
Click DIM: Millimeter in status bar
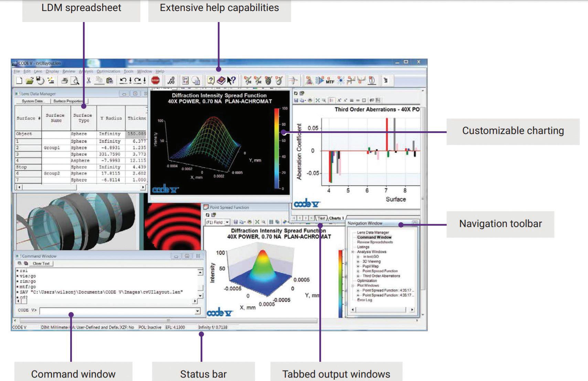(x=55, y=327)
